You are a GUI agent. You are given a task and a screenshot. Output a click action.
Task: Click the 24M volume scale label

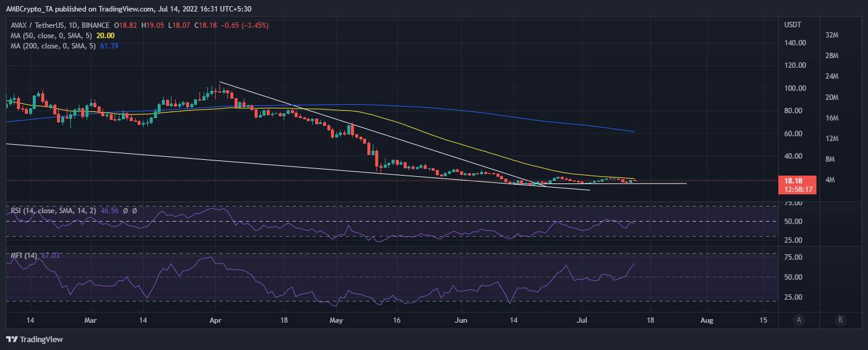click(832, 76)
